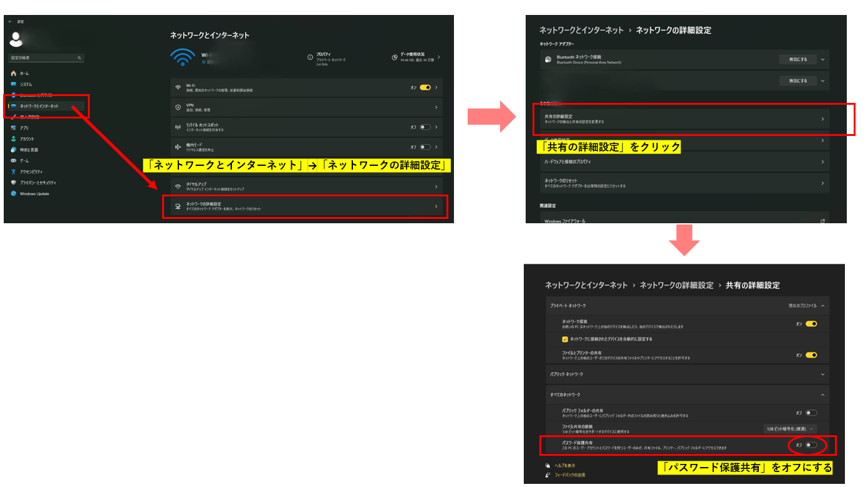This screenshot has height=487, width=868.
Task: Open データ使用状況 via its pie chart icon
Action: pos(395,57)
